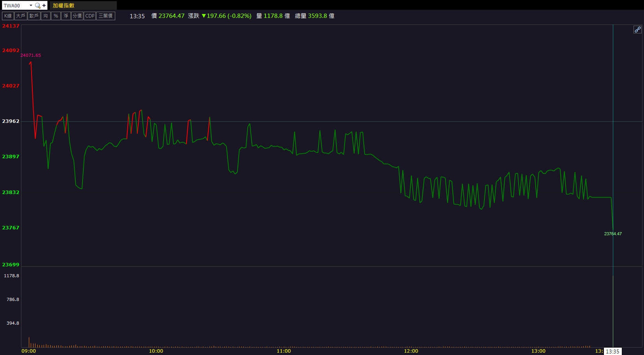Click the 11:00 time axis label

point(283,351)
